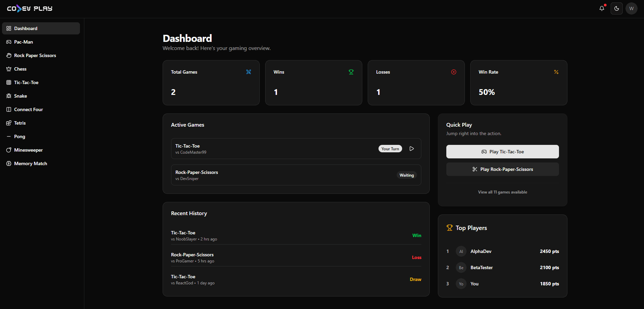Screen dimensions: 644x309
Task: Navigate to Snake in sidebar
Action: 41,96
